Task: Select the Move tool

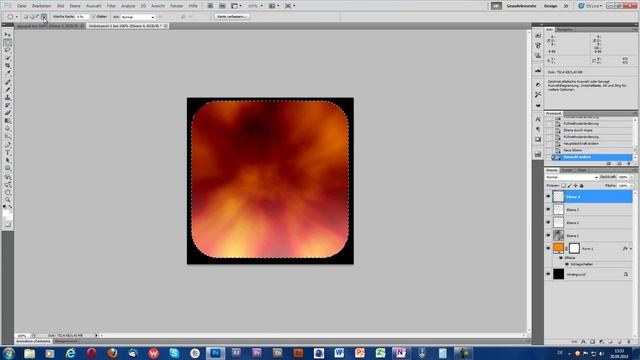Action: click(7, 35)
